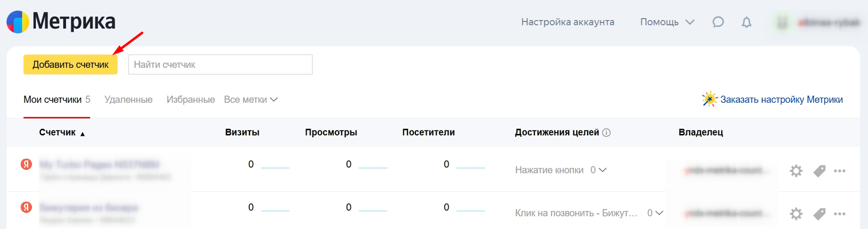The height and width of the screenshot is (229, 868).
Task: Open three-dot menu for second counter
Action: click(839, 214)
